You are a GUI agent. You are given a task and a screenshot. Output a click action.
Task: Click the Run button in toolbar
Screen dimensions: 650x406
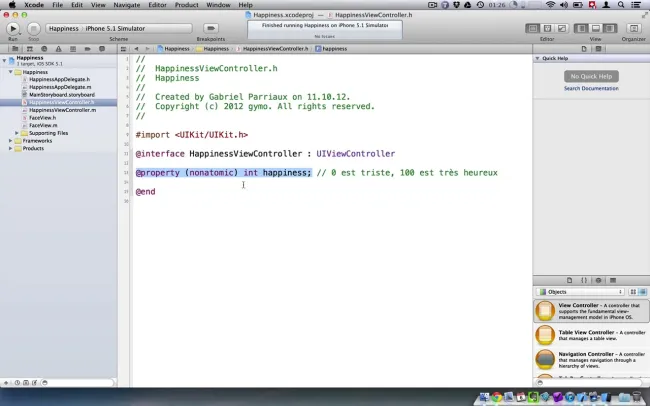coord(13,29)
